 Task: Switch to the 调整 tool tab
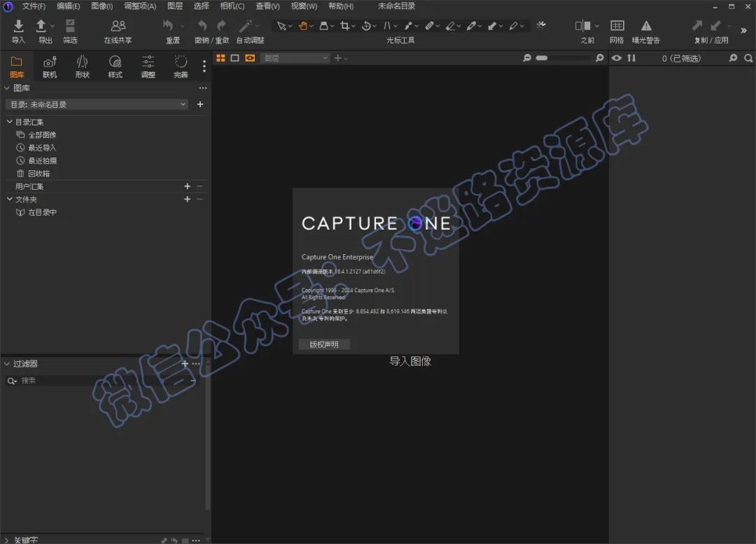pyautogui.click(x=148, y=67)
